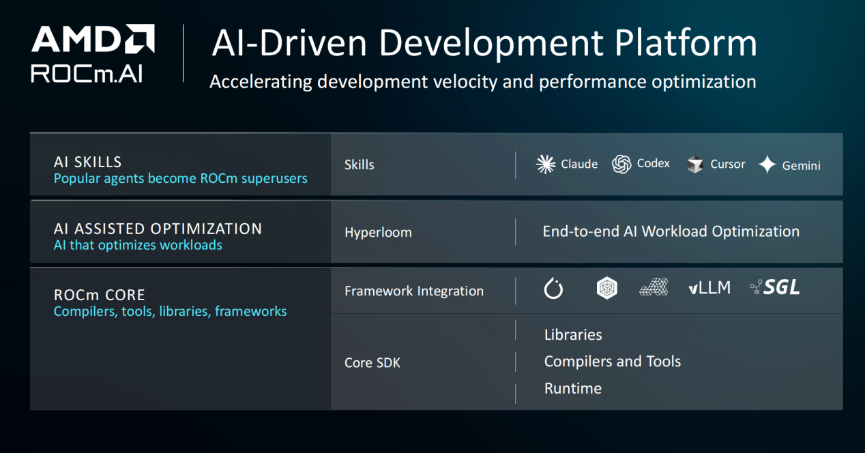Click the PyTorch flame logo
Image resolution: width=865 pixels, height=453 pixels.
tap(553, 288)
